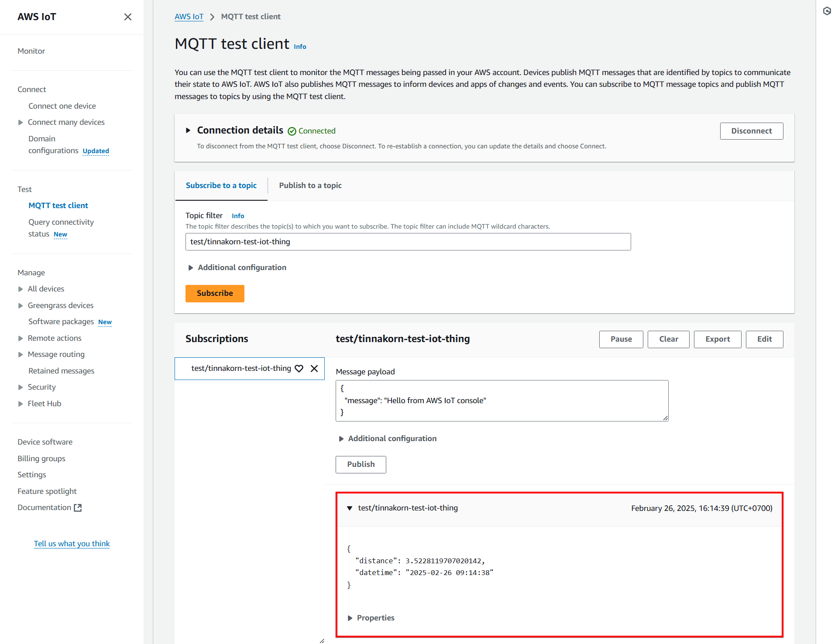Expand Greengrass devices in the sidebar
The width and height of the screenshot is (838, 644).
coord(21,306)
